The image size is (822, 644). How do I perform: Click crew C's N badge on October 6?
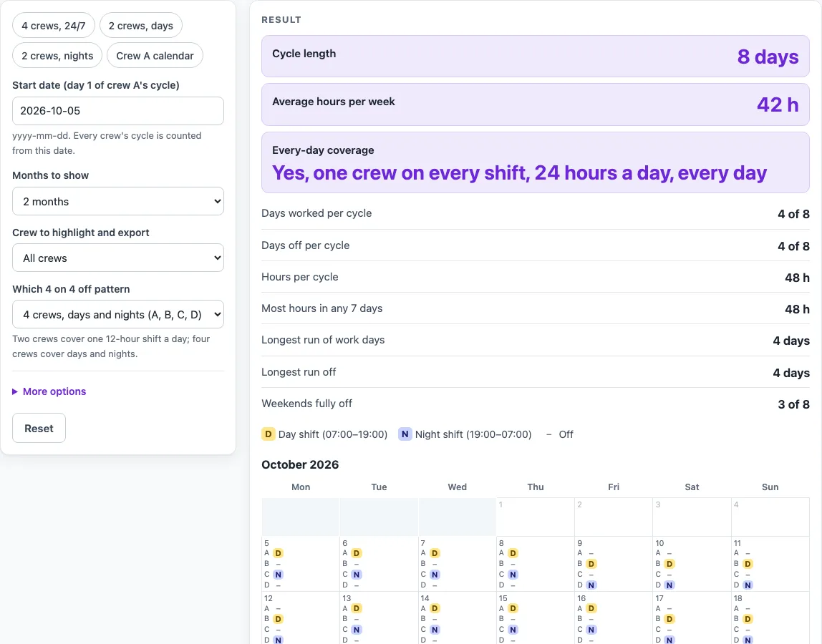click(357, 575)
